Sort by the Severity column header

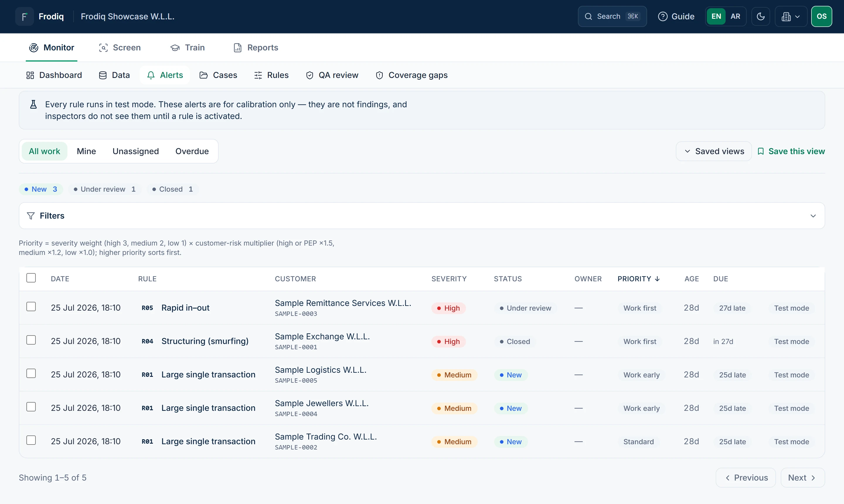point(449,279)
